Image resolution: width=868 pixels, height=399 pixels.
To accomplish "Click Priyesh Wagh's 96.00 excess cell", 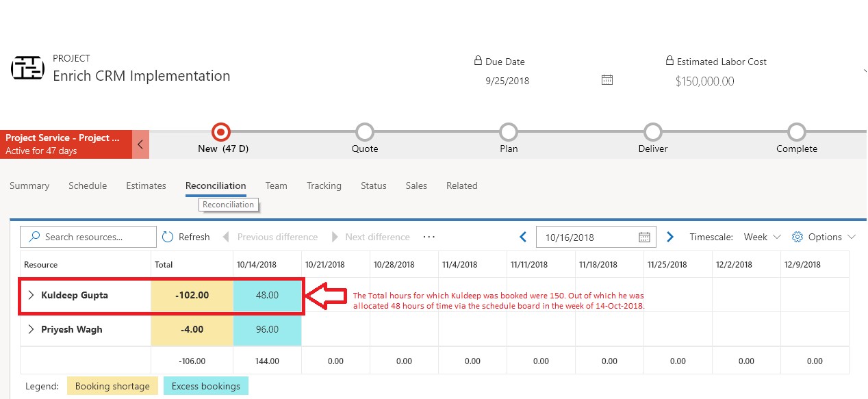I will pos(267,329).
